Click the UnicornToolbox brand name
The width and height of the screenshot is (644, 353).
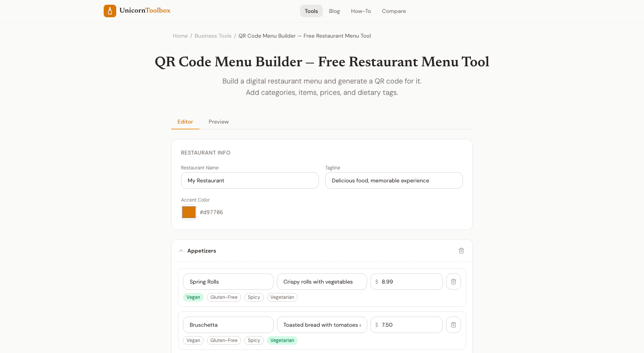tap(145, 11)
